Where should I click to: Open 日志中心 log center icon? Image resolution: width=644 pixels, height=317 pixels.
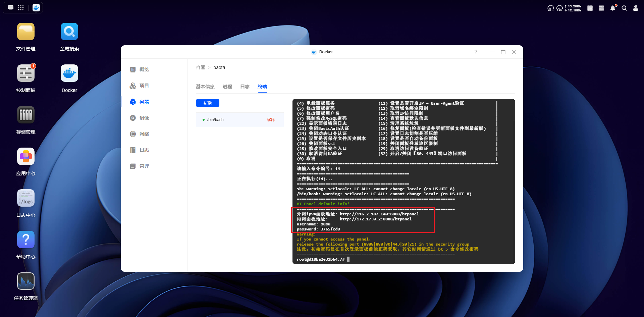26,198
